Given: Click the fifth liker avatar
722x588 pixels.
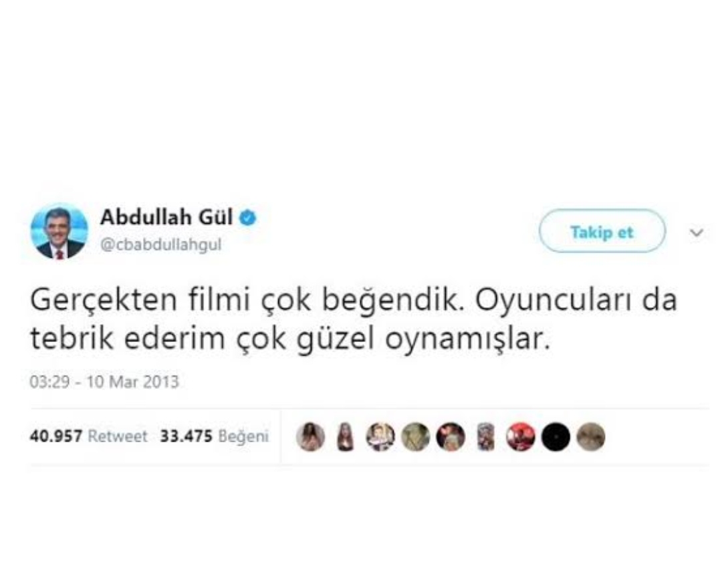Looking at the screenshot, I should (x=451, y=436).
